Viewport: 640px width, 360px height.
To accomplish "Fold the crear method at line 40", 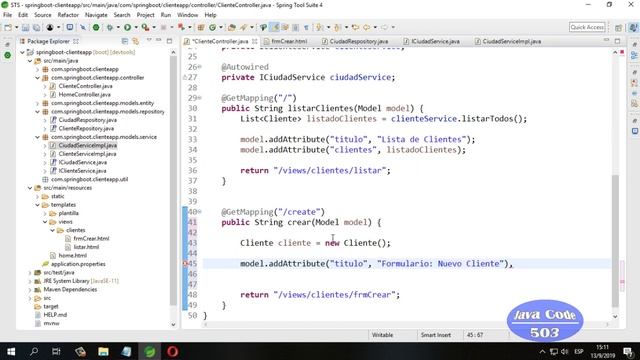I will tap(200, 212).
